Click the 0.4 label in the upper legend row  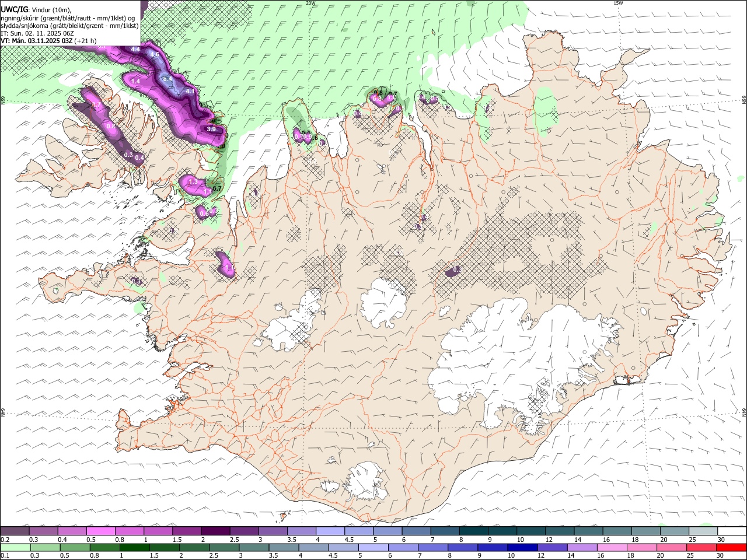coord(62,540)
